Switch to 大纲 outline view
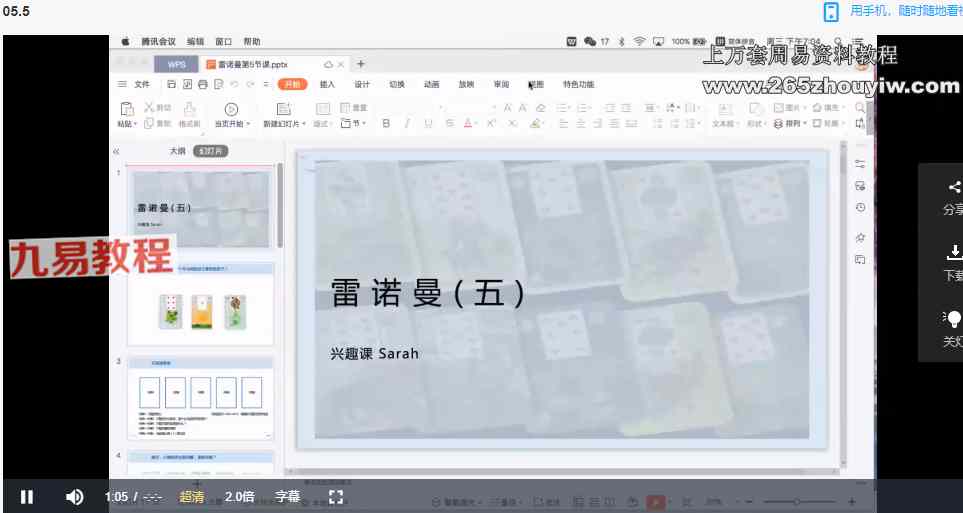 (177, 151)
